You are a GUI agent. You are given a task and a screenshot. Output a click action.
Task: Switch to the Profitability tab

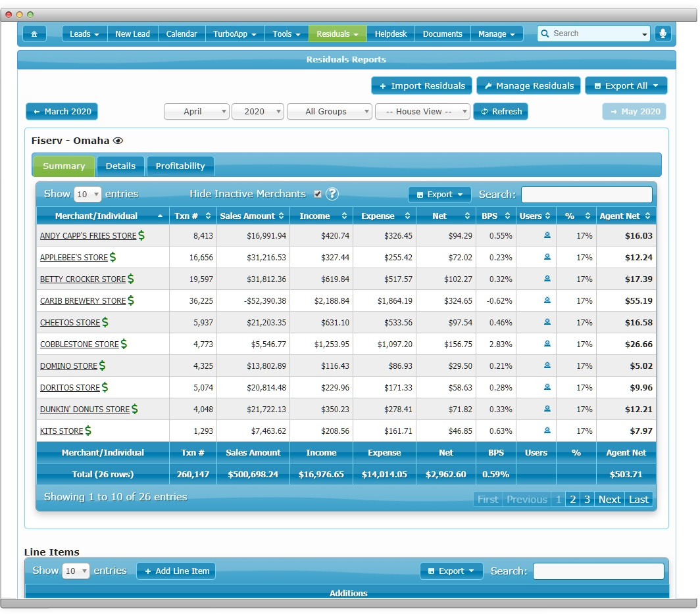(180, 166)
